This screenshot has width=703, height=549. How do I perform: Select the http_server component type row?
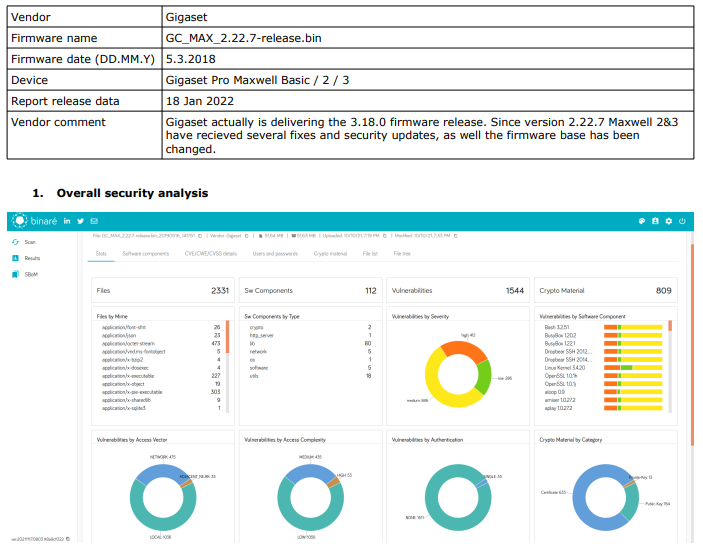coord(310,336)
